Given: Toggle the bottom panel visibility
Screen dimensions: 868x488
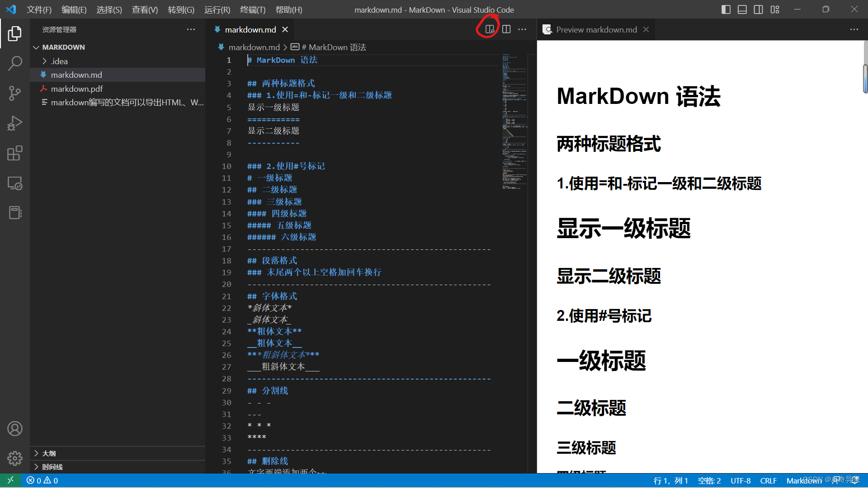Looking at the screenshot, I should [x=742, y=9].
